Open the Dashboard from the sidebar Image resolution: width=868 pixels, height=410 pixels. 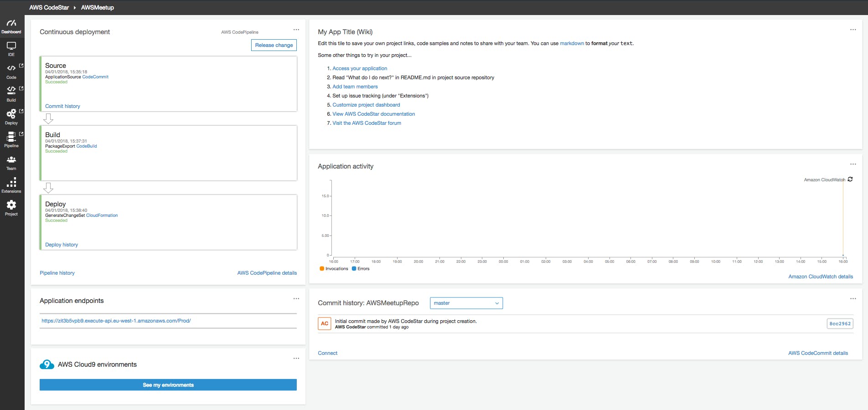(12, 25)
